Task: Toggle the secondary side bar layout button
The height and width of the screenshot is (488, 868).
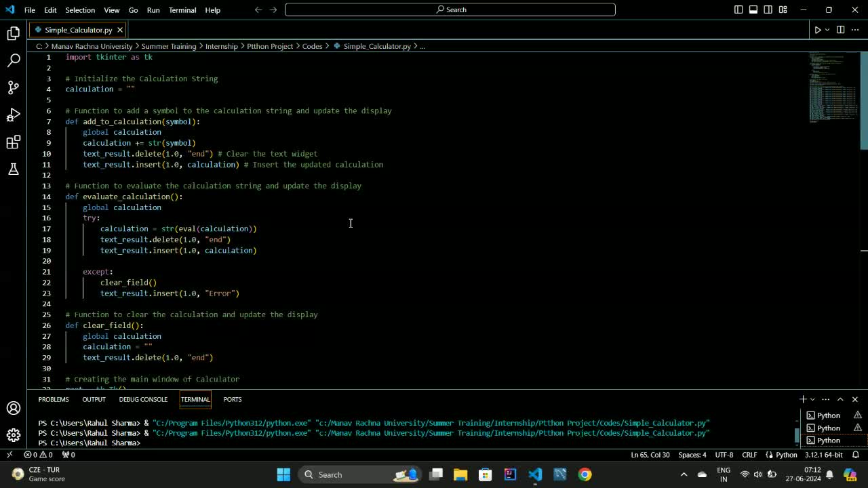Action: coord(768,9)
